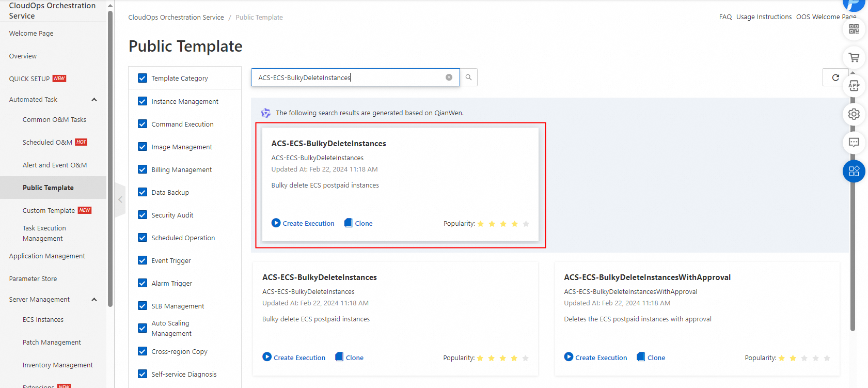868x388 pixels.
Task: Click the search magnifier button
Action: [468, 77]
